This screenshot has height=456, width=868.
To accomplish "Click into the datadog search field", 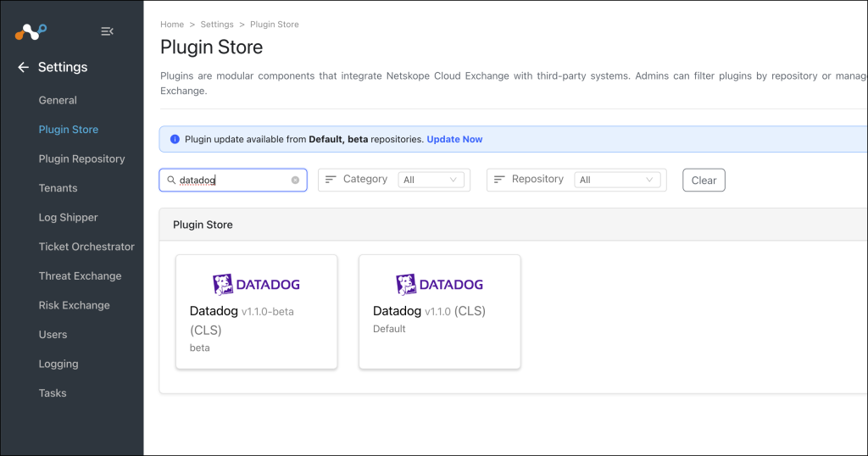I will [x=233, y=180].
